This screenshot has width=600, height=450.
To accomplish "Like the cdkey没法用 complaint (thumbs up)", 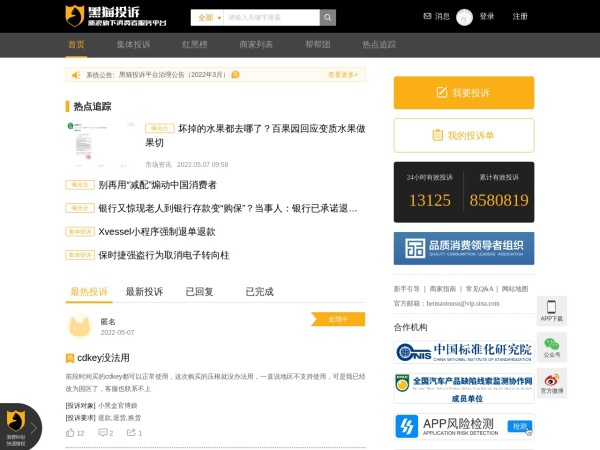I will (70, 433).
